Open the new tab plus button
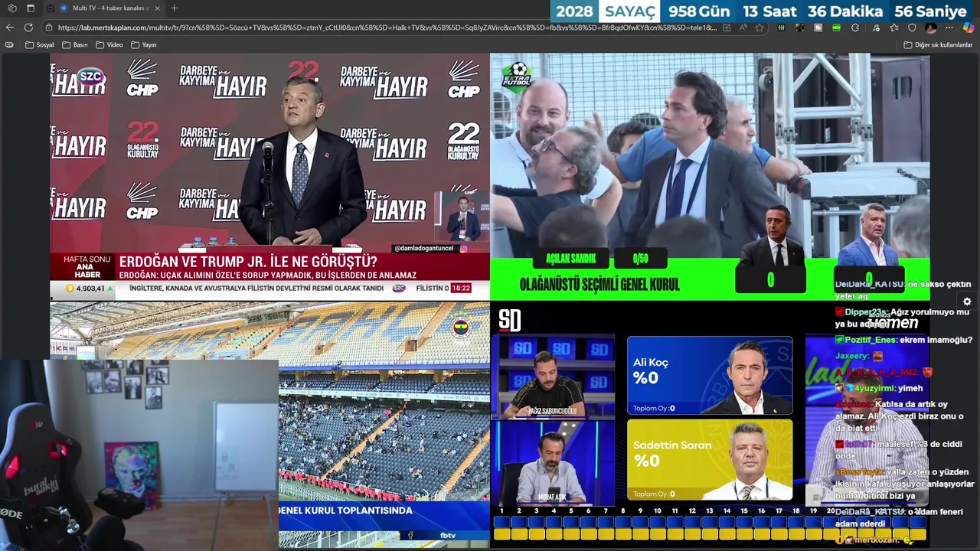 click(174, 8)
